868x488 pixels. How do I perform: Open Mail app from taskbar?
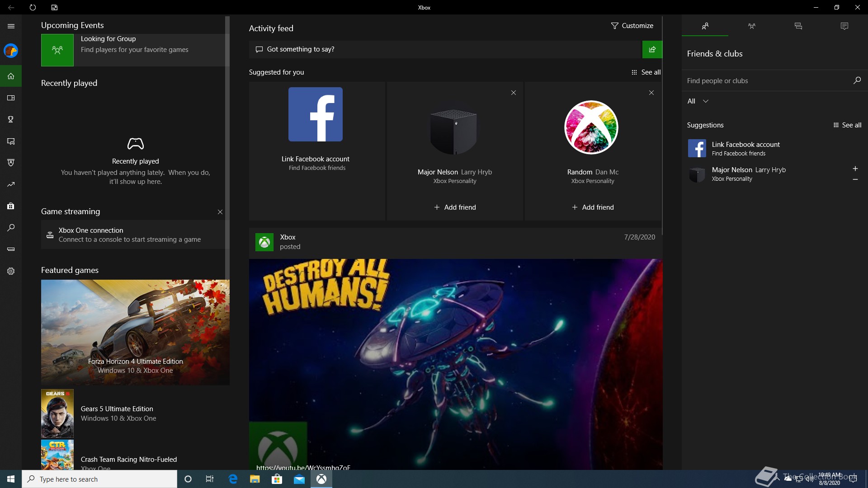tap(299, 479)
